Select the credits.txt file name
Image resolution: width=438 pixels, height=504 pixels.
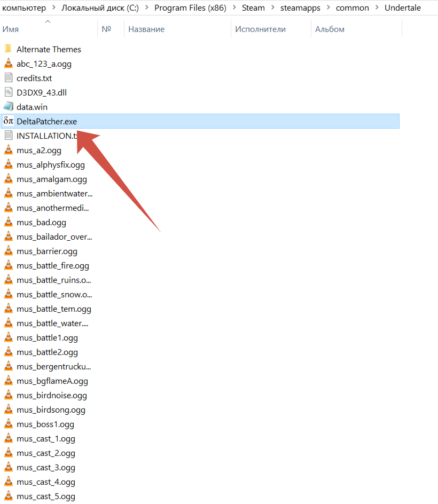coord(34,78)
